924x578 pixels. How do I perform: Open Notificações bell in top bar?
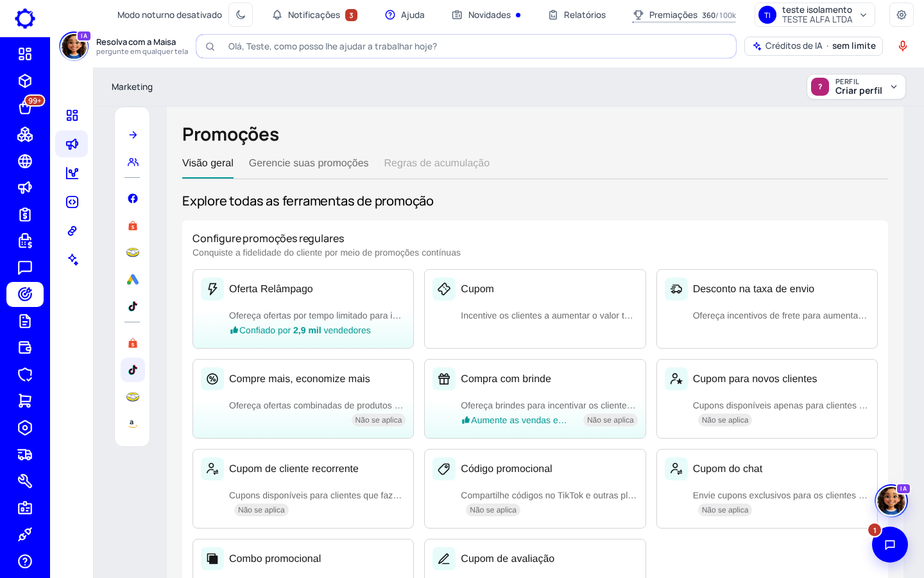coord(314,15)
